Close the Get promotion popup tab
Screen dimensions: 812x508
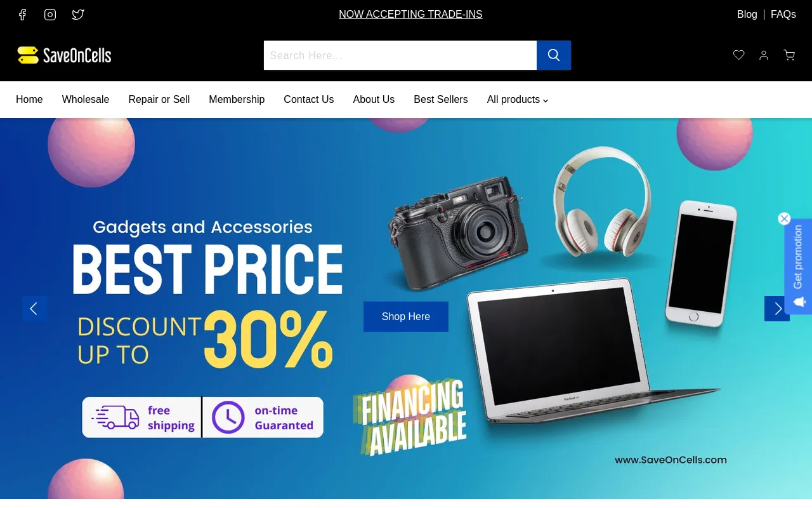784,218
